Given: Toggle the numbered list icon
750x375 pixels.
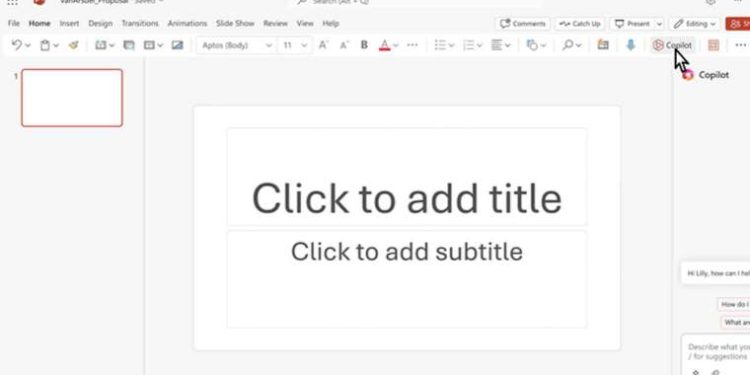Looking at the screenshot, I should point(469,45).
